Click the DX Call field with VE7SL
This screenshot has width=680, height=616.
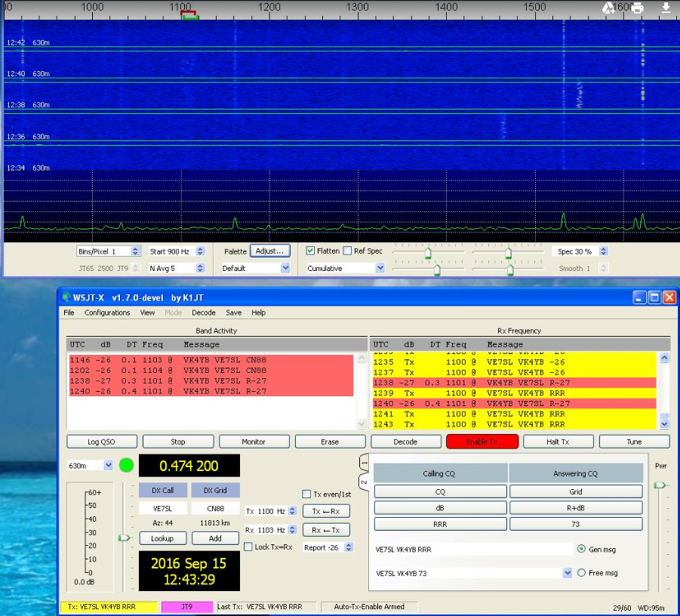coord(162,509)
